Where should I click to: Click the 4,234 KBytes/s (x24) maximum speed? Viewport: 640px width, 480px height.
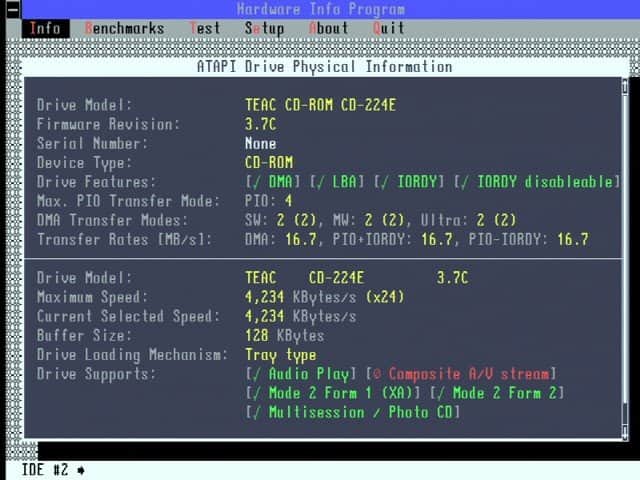tap(324, 297)
